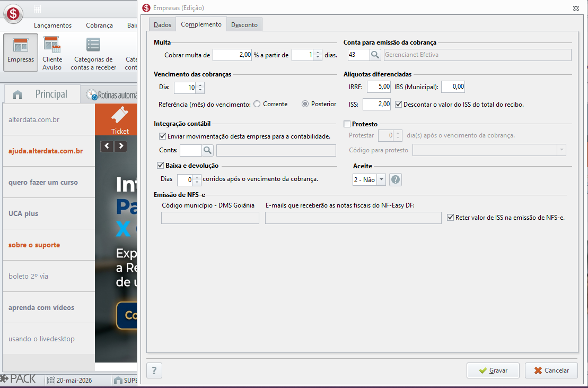Screen dimensions: 588x388
Task: Click the IRRF rate input field
Action: [379, 87]
